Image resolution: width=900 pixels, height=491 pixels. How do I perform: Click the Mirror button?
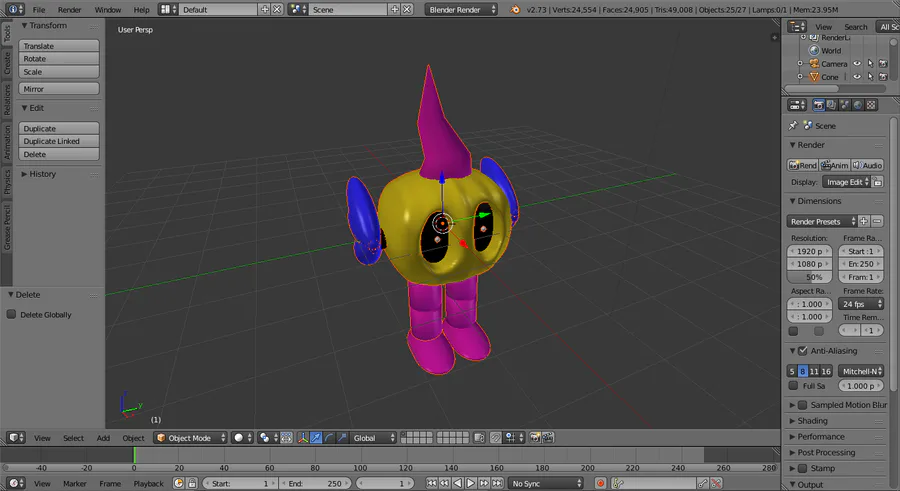[59, 88]
